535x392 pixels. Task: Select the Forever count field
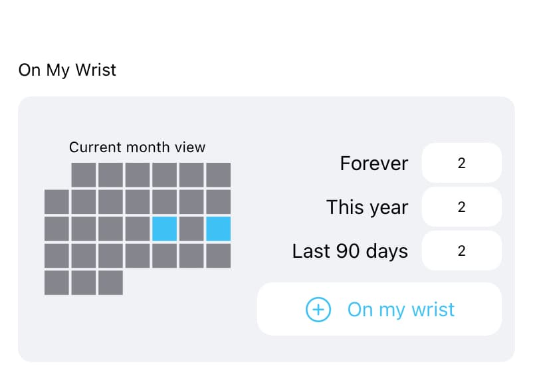(x=461, y=163)
